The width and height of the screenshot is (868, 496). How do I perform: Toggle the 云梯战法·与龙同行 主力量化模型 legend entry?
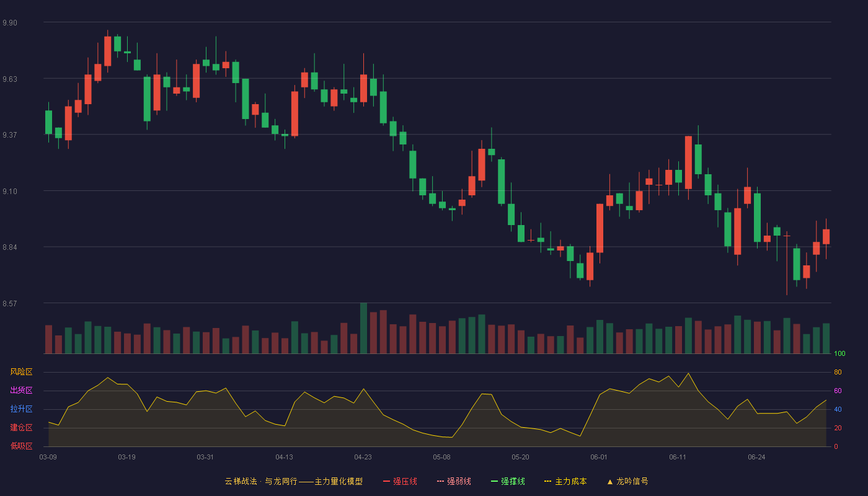tap(293, 481)
